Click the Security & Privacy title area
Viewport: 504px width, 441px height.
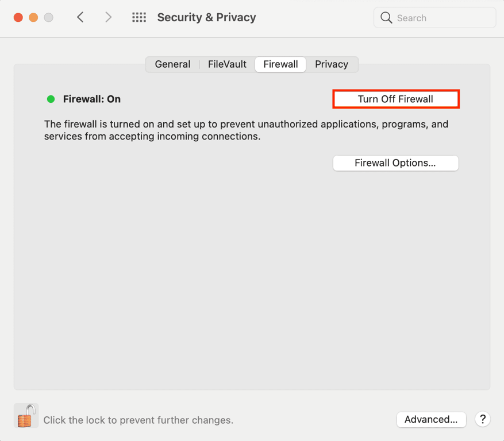pos(206,17)
